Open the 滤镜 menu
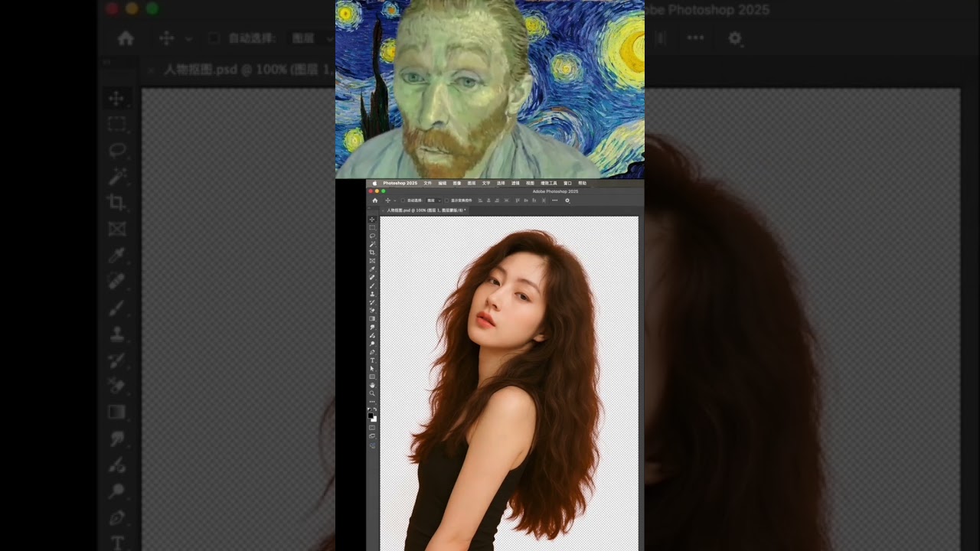This screenshot has height=551, width=980. tap(515, 183)
